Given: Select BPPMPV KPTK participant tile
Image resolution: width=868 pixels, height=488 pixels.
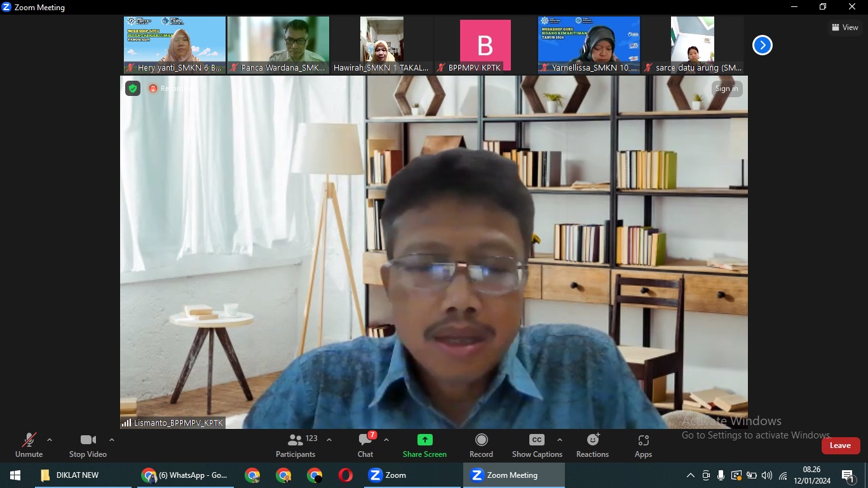Looking at the screenshot, I should [x=485, y=45].
